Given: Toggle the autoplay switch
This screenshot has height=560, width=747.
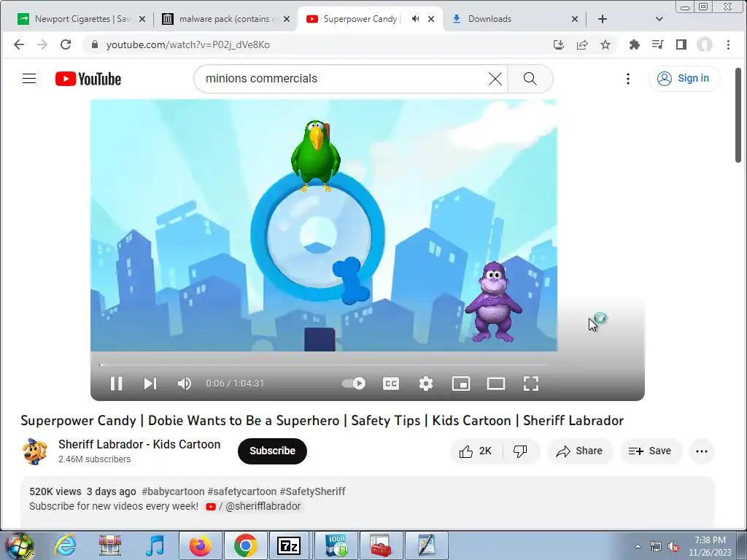Looking at the screenshot, I should 354,384.
